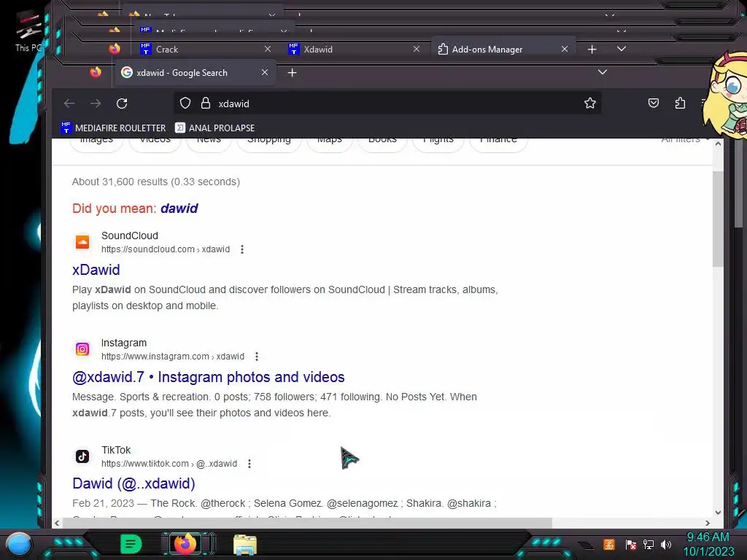This screenshot has width=747, height=560.
Task: Close the Add-ons Manager tab
Action: [565, 49]
